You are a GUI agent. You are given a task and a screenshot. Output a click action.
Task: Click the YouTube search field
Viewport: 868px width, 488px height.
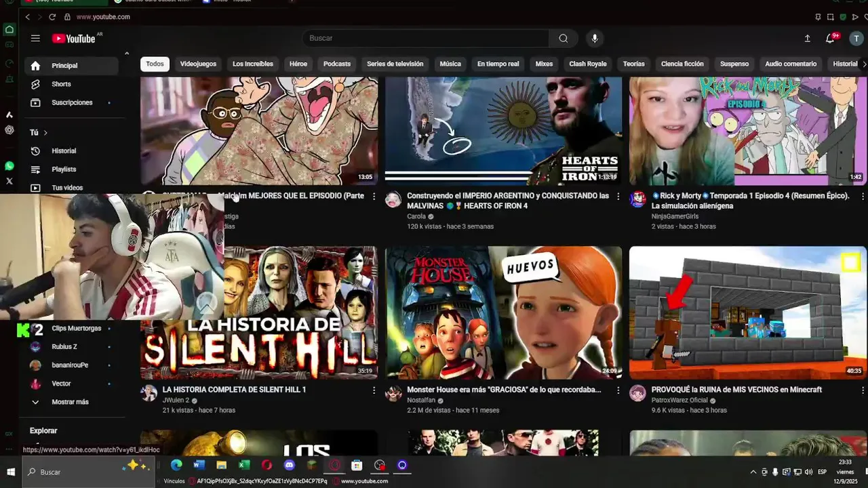pyautogui.click(x=426, y=39)
